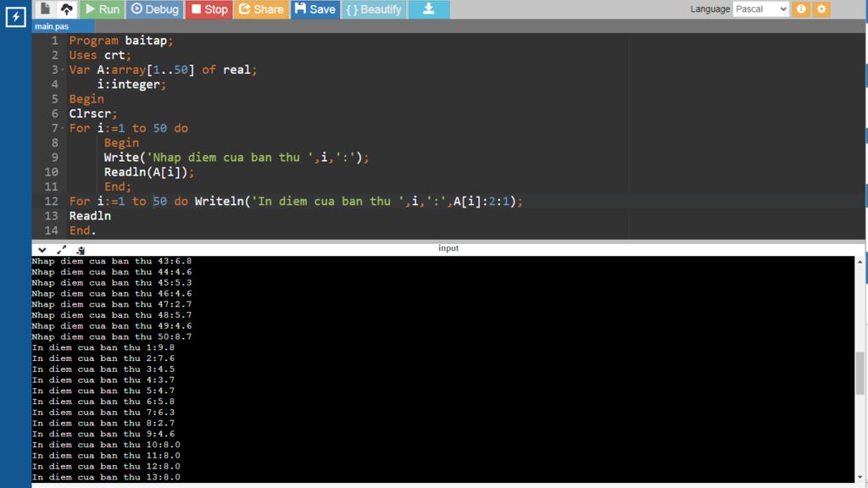This screenshot has height=488, width=868.
Task: Click console line 'Nhap diem cua ban thu 43:6.8'
Action: [x=112, y=261]
